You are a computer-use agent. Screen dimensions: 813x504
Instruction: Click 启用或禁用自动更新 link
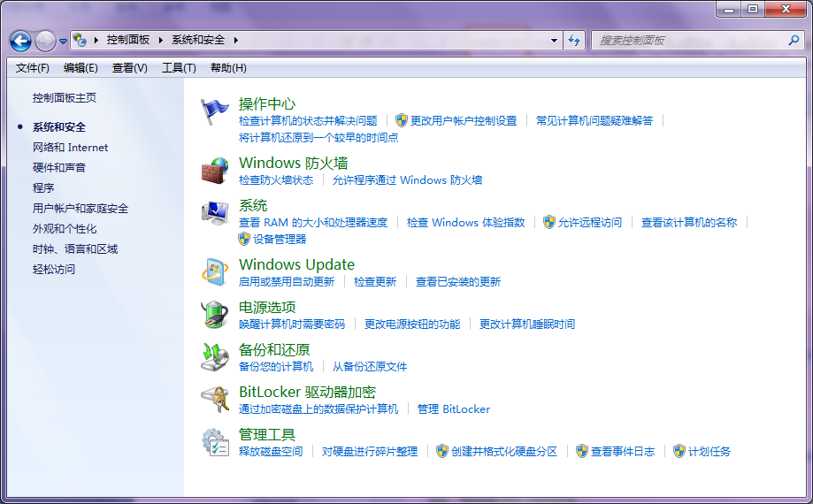pos(287,281)
